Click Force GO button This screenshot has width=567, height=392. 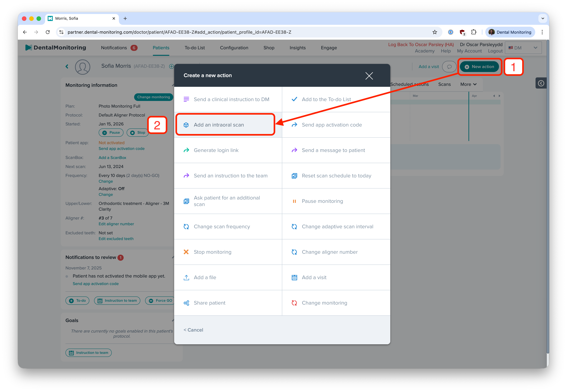pos(160,300)
